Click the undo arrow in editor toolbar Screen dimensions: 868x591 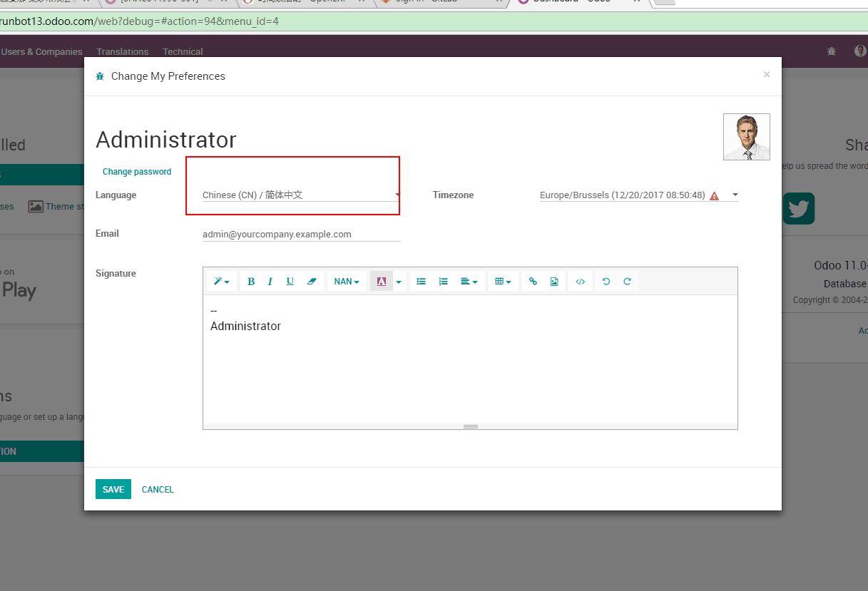pos(606,282)
